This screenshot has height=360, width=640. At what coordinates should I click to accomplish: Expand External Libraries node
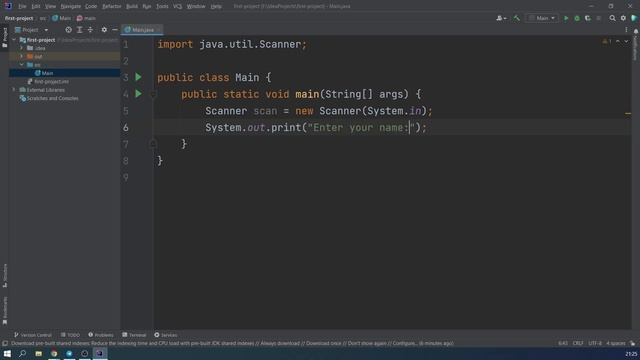pos(14,90)
